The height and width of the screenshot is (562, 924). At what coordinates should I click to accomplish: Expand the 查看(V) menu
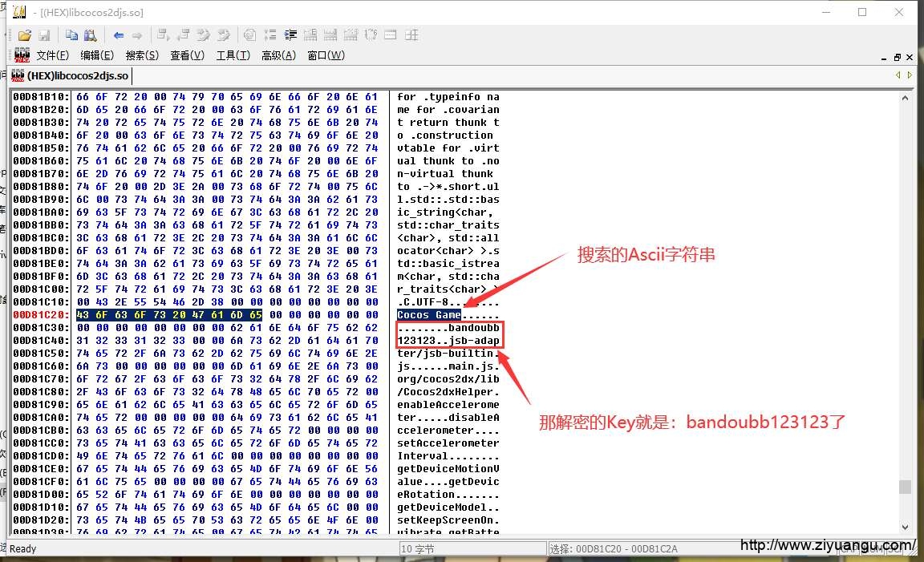[x=187, y=55]
